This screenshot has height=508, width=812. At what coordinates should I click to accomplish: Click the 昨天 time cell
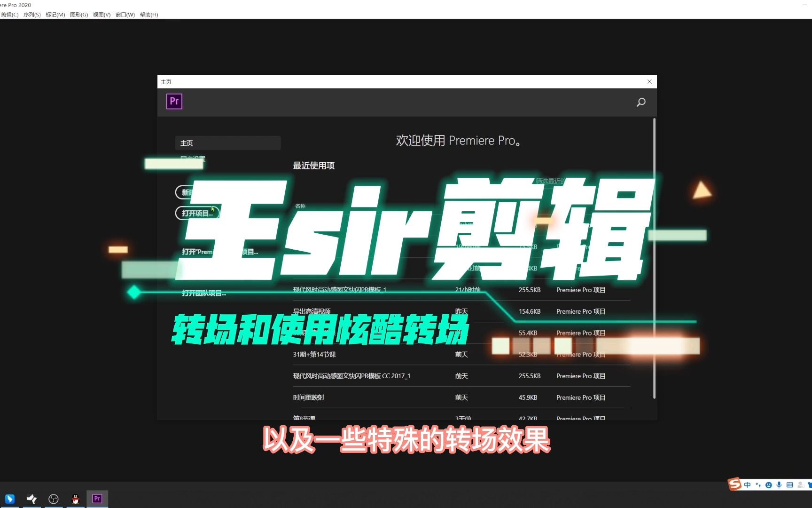click(x=461, y=311)
